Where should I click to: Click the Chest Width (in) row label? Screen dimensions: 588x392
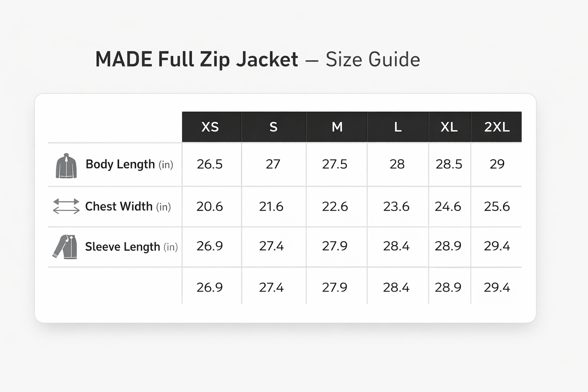tap(128, 206)
